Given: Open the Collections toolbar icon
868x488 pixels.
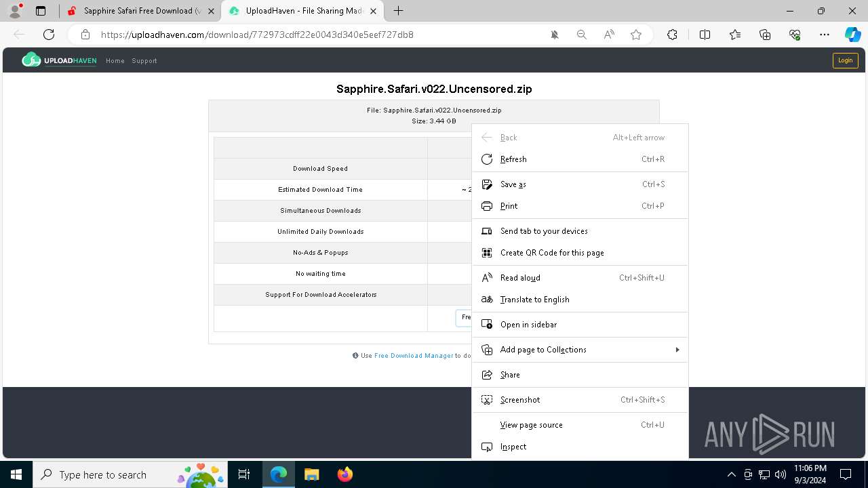Looking at the screenshot, I should coord(765,35).
